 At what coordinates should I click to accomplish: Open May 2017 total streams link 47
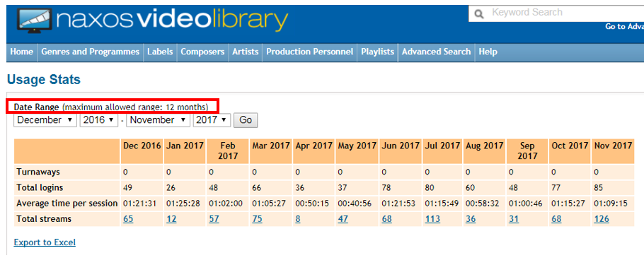tap(343, 219)
